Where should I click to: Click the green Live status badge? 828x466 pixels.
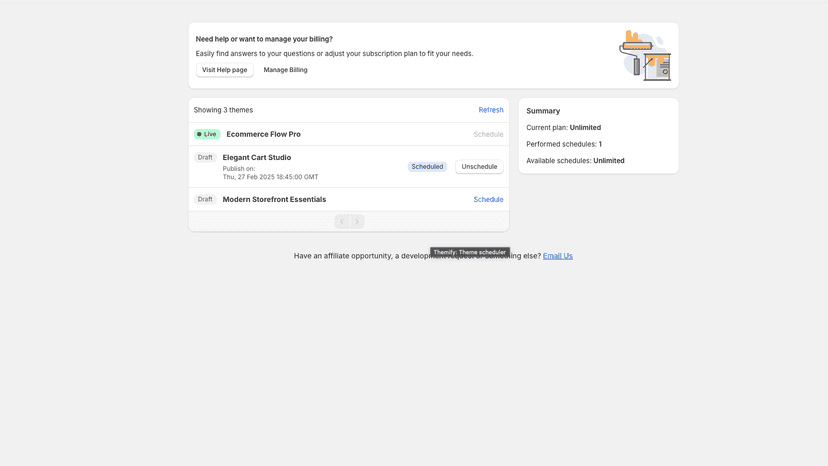coord(207,134)
